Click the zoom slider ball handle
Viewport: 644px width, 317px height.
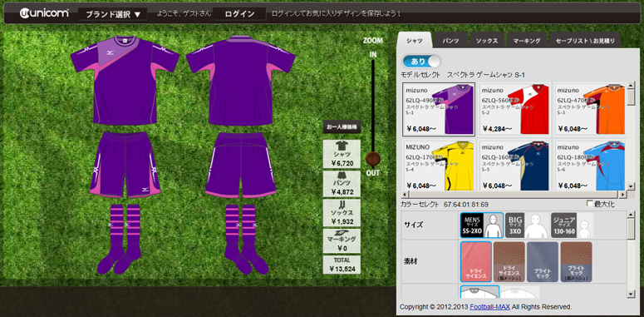373,159
